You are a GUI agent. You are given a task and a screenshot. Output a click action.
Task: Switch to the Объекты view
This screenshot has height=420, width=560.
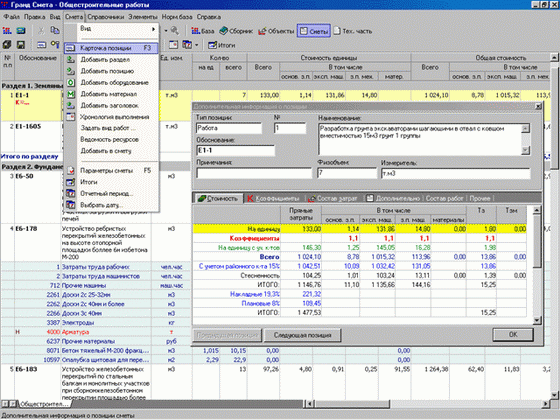(276, 31)
